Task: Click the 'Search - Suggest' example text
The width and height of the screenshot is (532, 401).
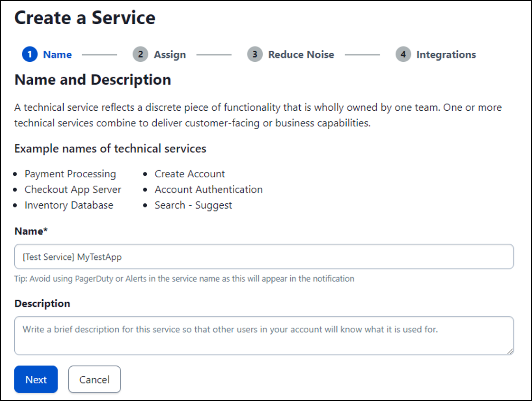Action: [x=193, y=205]
